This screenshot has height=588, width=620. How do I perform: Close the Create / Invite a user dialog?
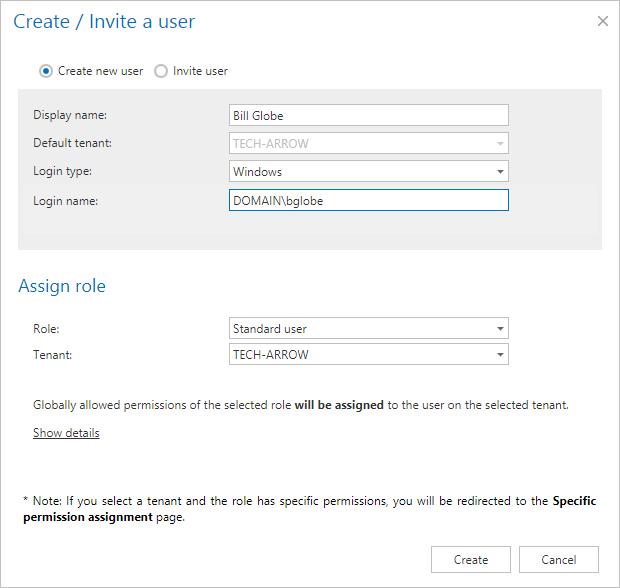point(602,21)
